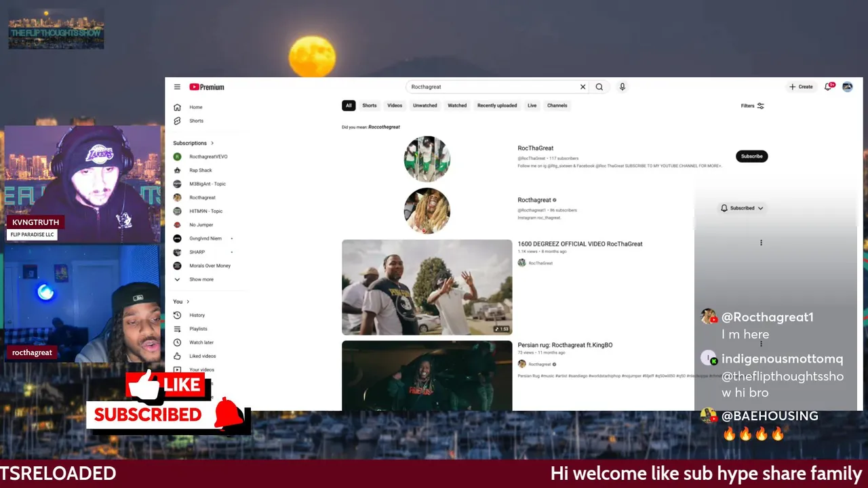Select the Shorts filter chip

370,106
